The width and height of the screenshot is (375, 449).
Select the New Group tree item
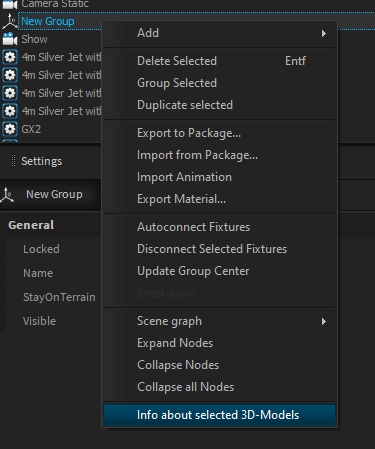48,21
